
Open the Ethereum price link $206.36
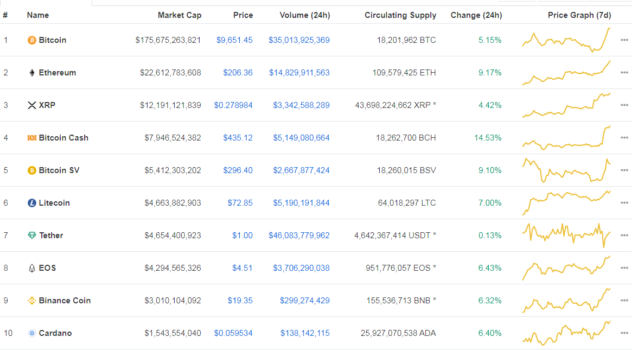[x=238, y=73]
